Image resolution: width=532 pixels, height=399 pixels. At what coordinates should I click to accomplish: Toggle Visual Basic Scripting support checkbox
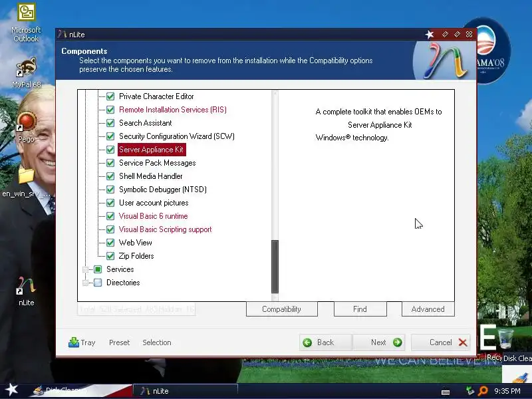click(x=110, y=229)
